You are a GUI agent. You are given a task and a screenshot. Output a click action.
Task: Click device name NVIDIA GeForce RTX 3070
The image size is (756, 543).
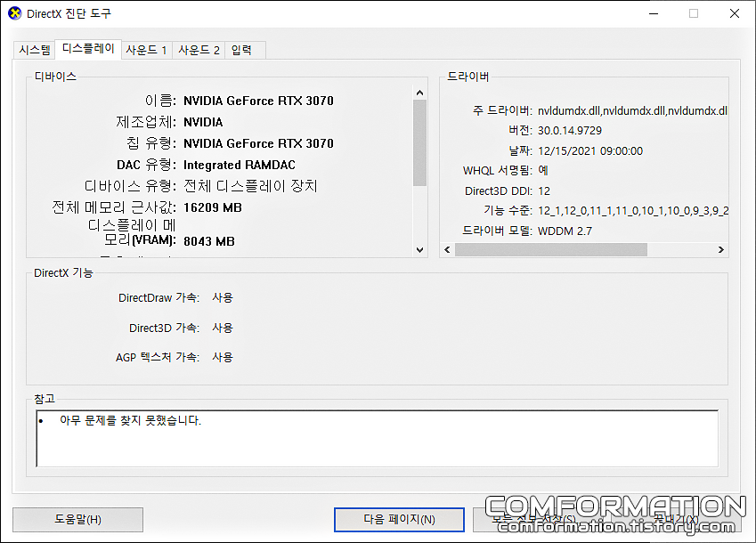coord(258,101)
